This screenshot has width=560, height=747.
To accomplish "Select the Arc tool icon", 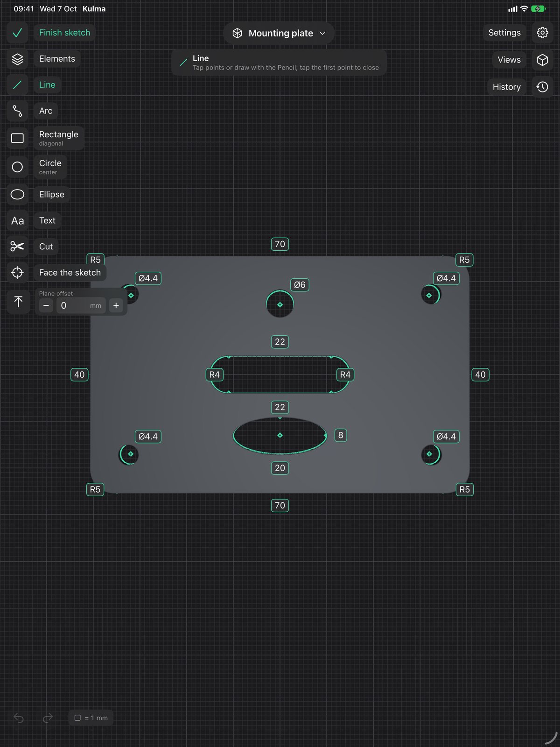I will pyautogui.click(x=17, y=111).
